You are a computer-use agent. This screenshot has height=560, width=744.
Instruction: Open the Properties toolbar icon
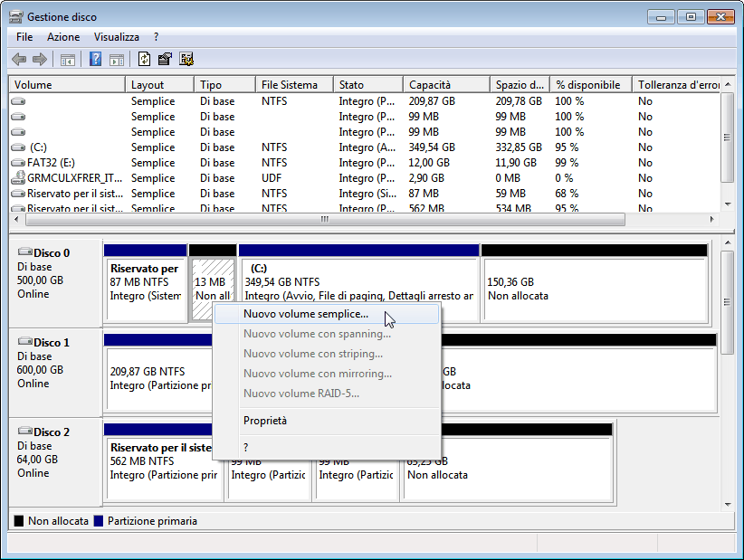point(165,60)
